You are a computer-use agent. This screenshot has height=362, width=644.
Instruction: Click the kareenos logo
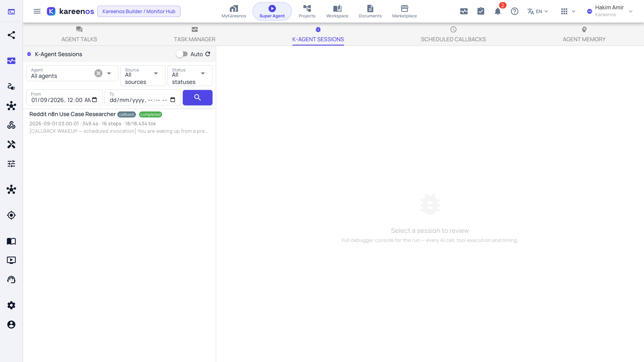[x=70, y=11]
